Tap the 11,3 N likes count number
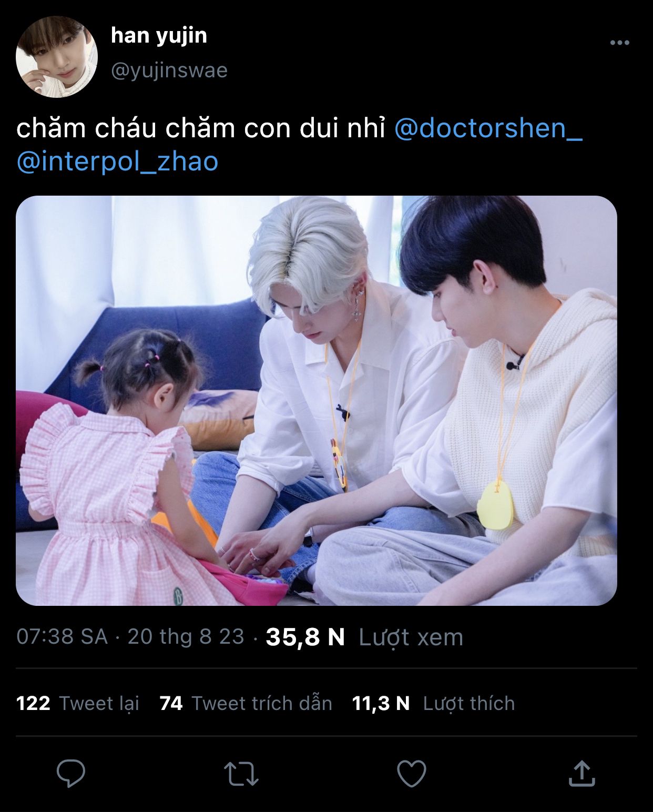 click(381, 703)
